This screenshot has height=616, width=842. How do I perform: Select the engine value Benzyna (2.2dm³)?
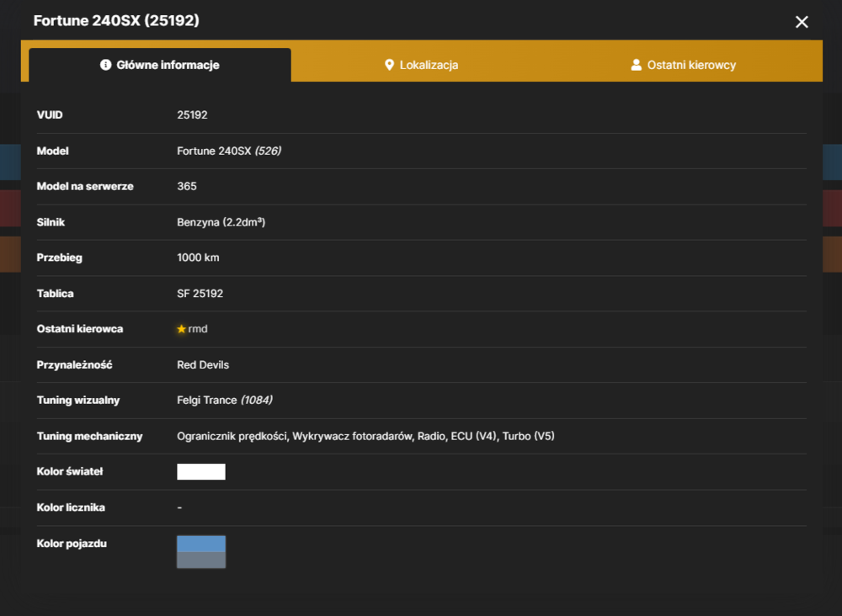pyautogui.click(x=221, y=222)
